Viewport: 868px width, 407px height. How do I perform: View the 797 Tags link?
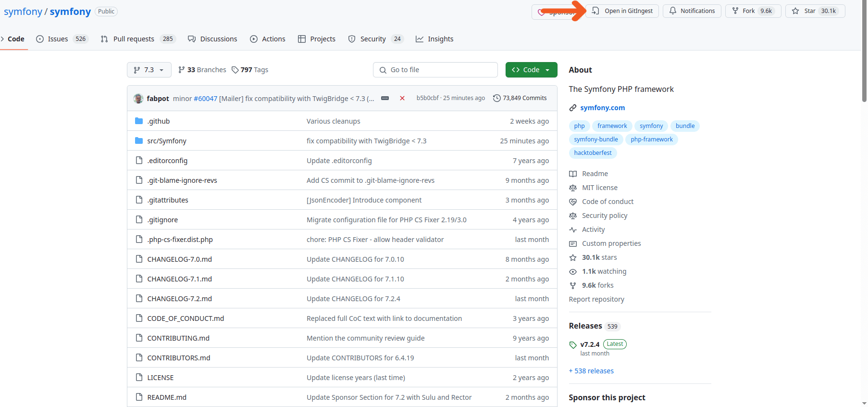[250, 70]
